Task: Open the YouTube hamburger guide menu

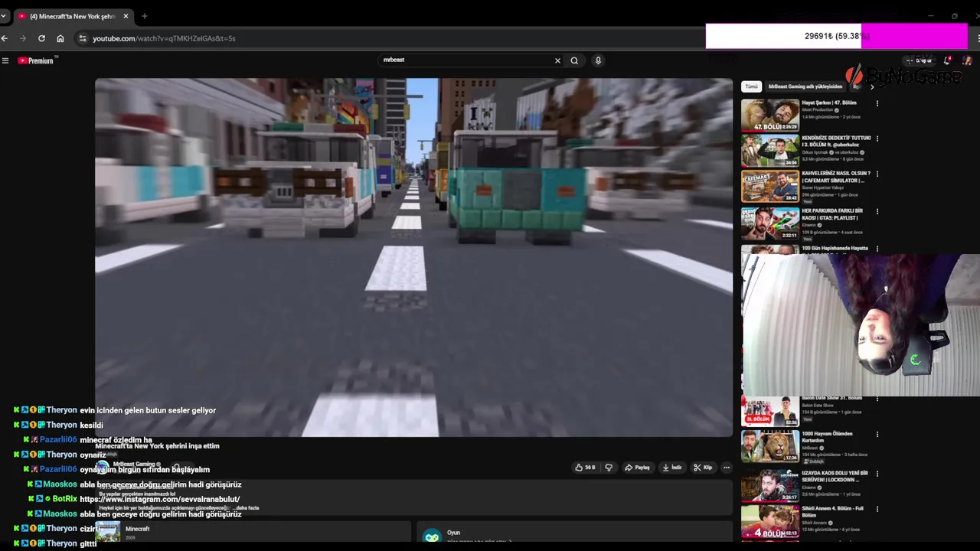Action: click(x=5, y=60)
